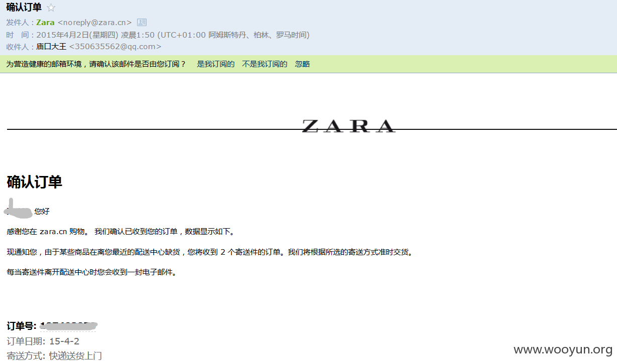Click the 寄送方式: 快递送货上门 line

coord(54,356)
